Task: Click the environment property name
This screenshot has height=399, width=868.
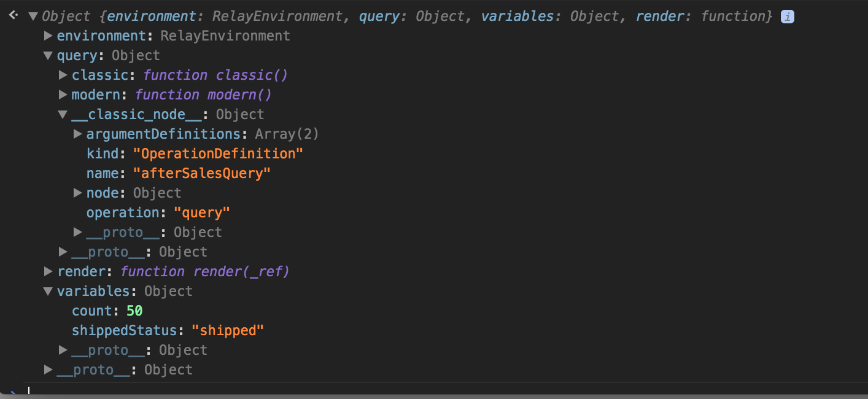Action: pyautogui.click(x=102, y=36)
